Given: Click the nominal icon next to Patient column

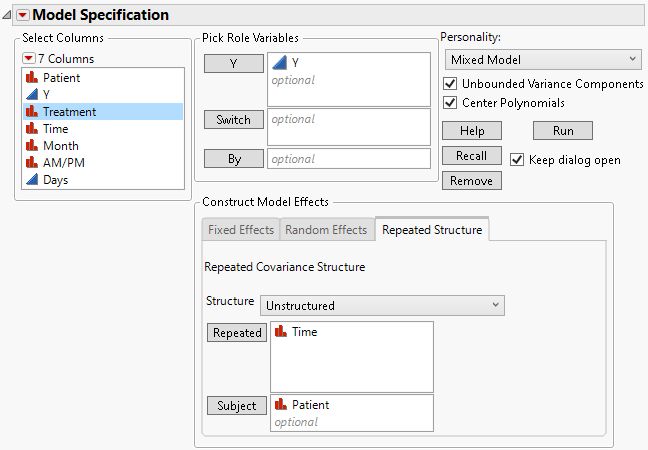Looking at the screenshot, I should pyautogui.click(x=31, y=77).
